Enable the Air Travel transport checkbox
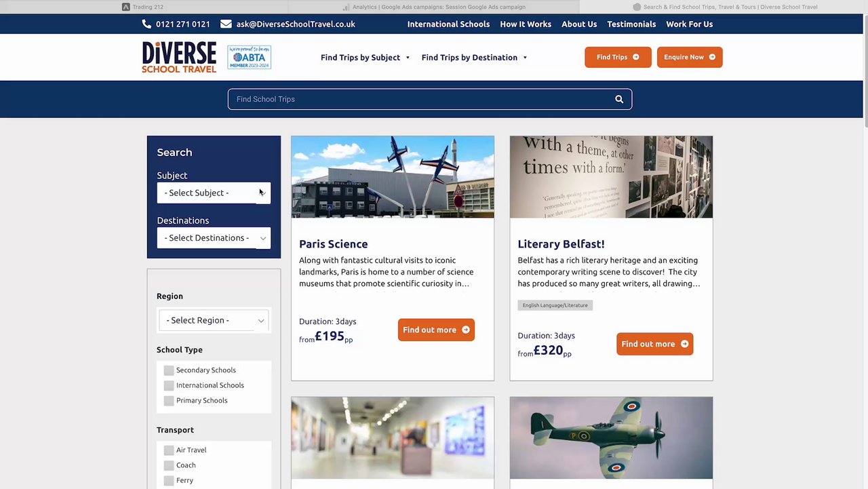This screenshot has width=868, height=489. (169, 450)
